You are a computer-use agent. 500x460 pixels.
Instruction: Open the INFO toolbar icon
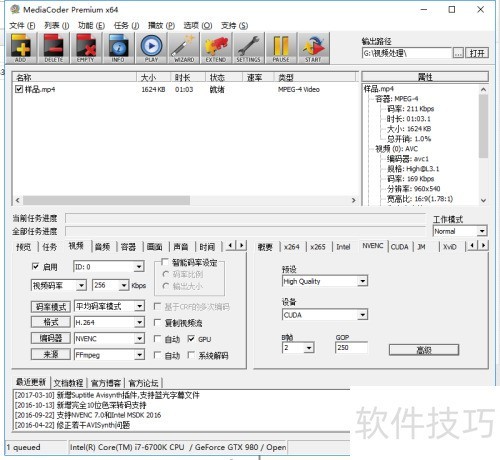coord(118,48)
